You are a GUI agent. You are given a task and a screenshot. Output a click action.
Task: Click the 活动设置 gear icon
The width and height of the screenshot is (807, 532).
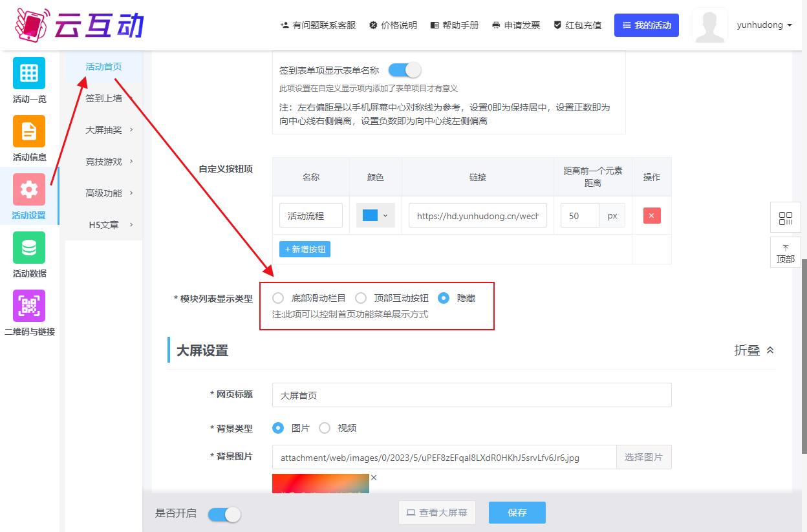tap(29, 189)
